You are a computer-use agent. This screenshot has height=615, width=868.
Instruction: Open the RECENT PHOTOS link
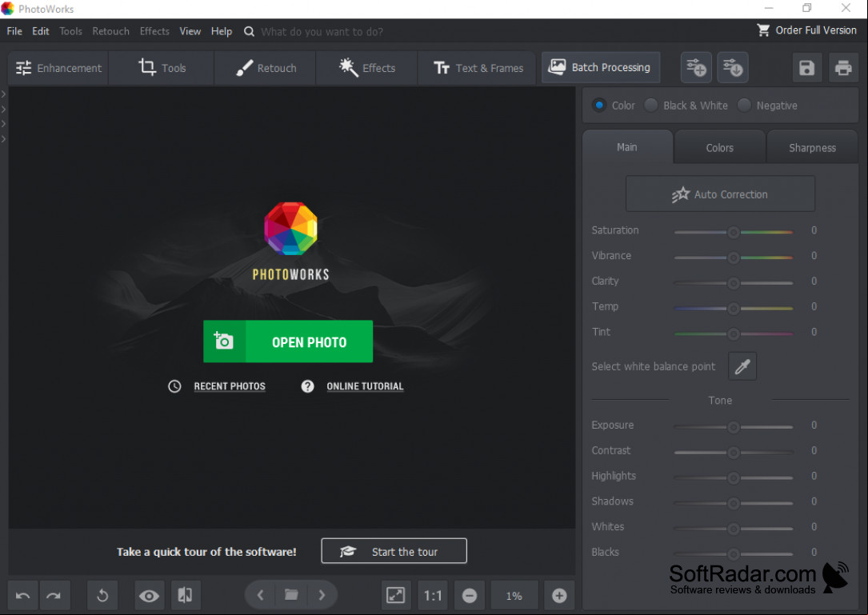(x=229, y=386)
